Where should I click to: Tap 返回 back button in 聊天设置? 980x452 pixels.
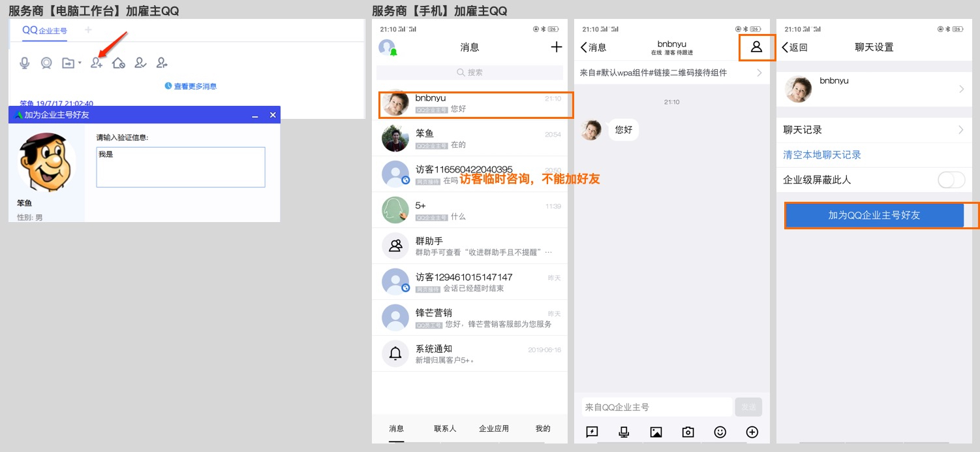pyautogui.click(x=795, y=48)
